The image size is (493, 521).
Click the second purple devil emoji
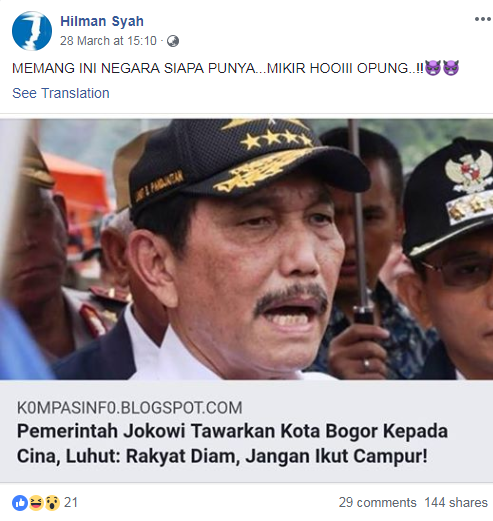(x=451, y=68)
